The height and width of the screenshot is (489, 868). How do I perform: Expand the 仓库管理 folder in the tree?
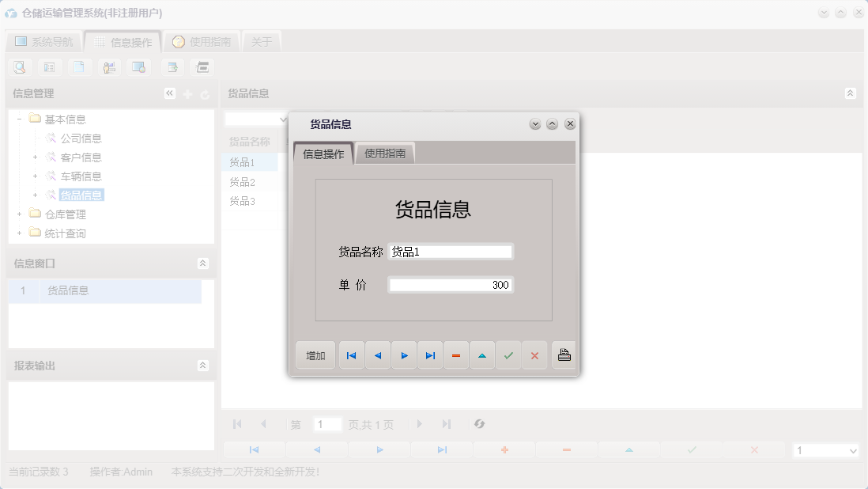(x=19, y=214)
